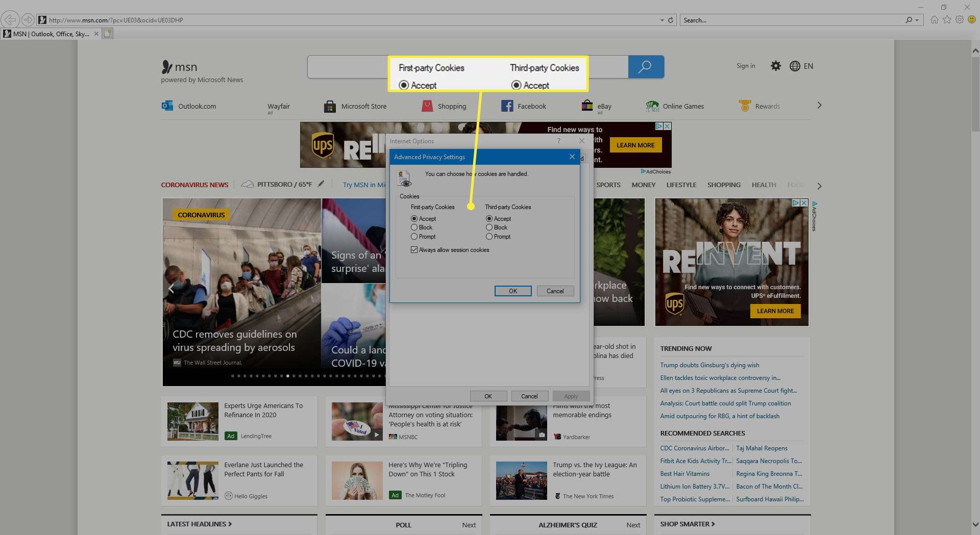Screen dimensions: 980x535
Task: Open the Rewards medal icon
Action: 745,106
